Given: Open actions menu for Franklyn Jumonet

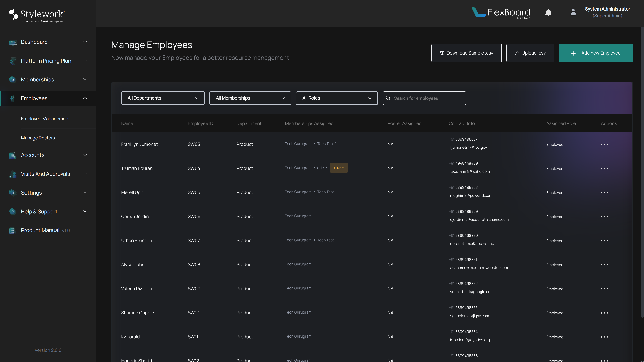Looking at the screenshot, I should coord(605,144).
